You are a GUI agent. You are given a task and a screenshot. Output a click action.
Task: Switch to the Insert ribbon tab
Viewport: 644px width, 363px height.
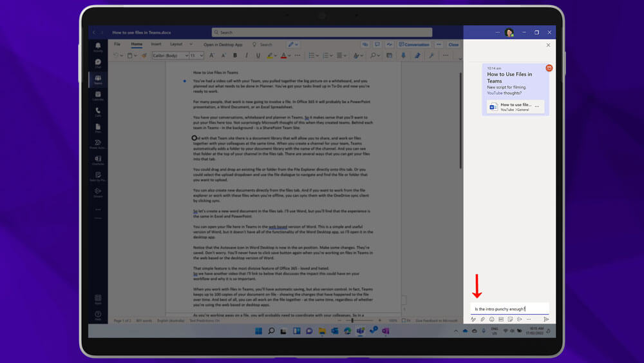[x=156, y=44]
